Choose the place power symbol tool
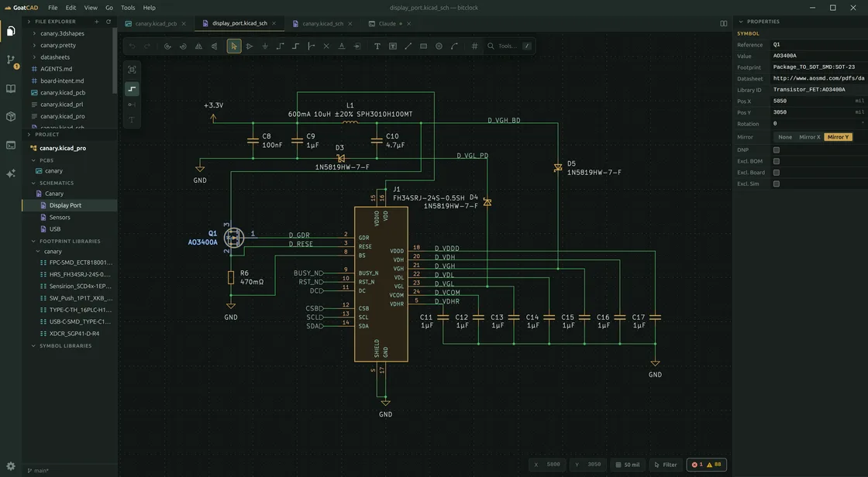This screenshot has width=868, height=477. [x=264, y=46]
